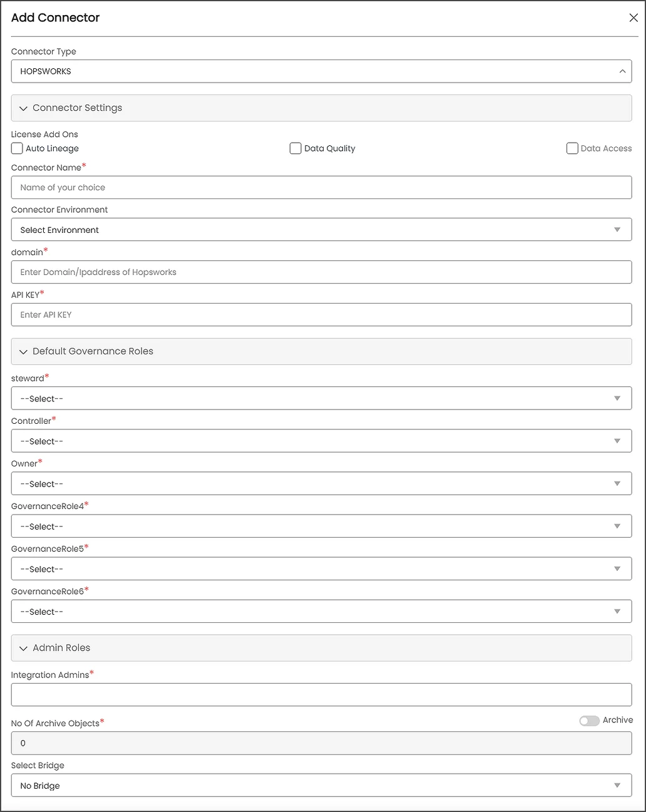Collapse the Admin Roles section

(24, 649)
